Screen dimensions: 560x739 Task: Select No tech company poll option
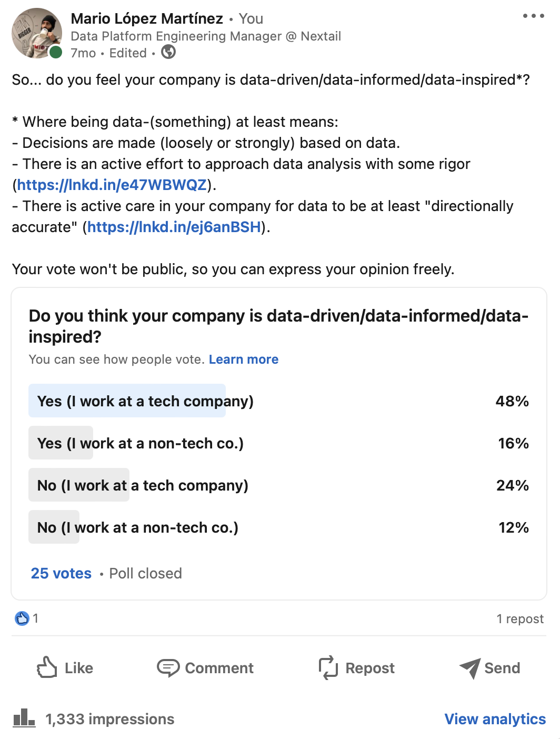coord(279,485)
